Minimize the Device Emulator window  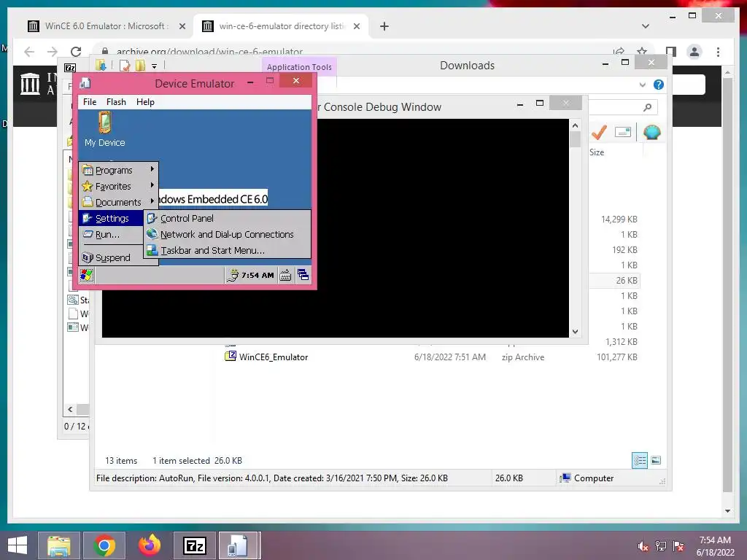click(x=250, y=82)
